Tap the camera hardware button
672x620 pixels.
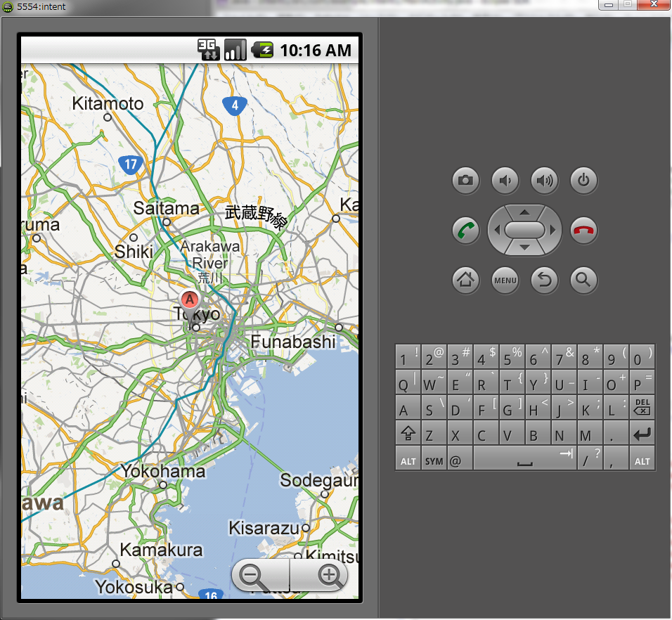point(465,180)
